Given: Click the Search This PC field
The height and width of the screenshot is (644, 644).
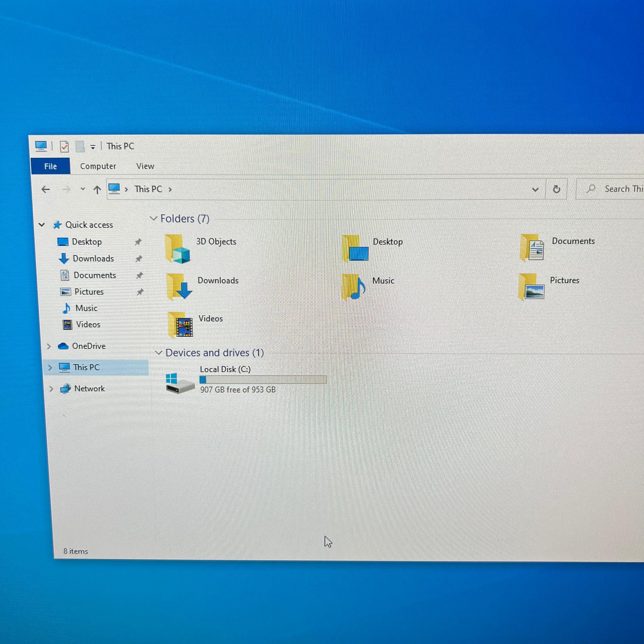Looking at the screenshot, I should [x=610, y=189].
